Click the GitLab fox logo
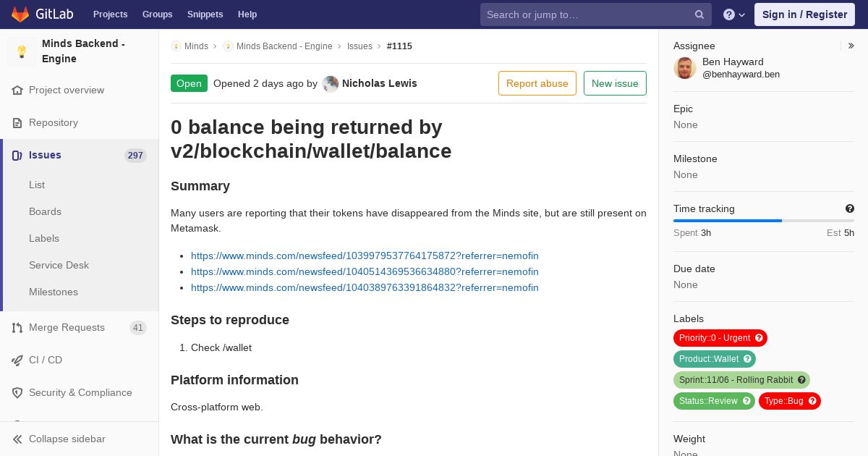The image size is (868, 456). point(20,14)
